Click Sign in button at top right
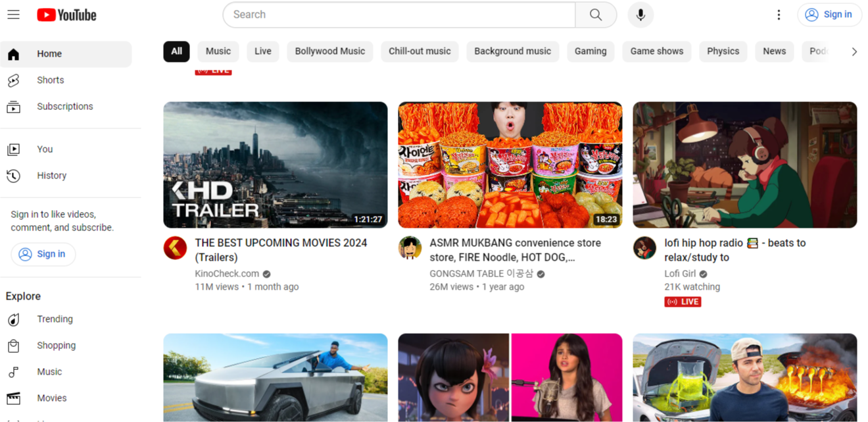The image size is (868, 422). [x=829, y=14]
